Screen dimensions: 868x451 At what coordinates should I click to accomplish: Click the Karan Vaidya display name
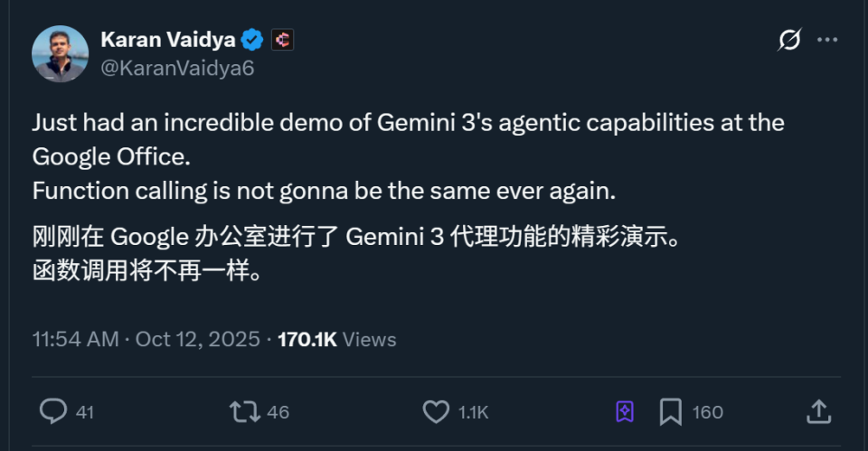click(x=168, y=40)
